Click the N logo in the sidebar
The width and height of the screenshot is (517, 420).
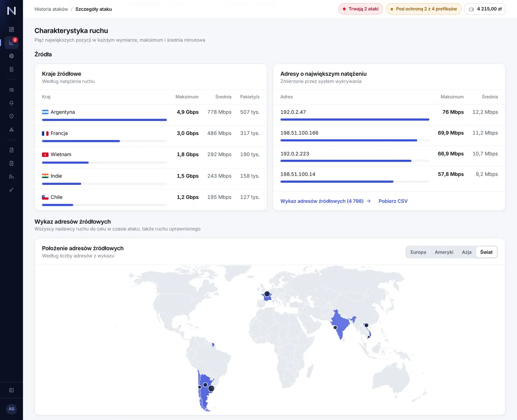pyautogui.click(x=11, y=11)
